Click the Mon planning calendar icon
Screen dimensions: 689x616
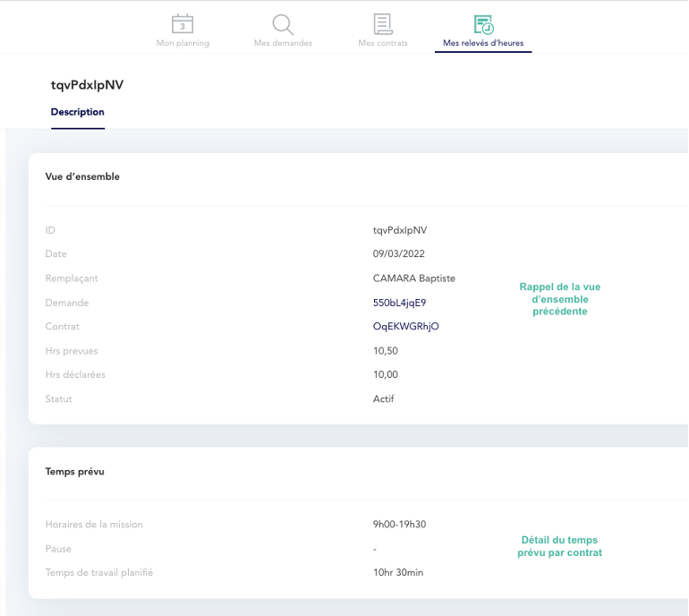(x=183, y=24)
